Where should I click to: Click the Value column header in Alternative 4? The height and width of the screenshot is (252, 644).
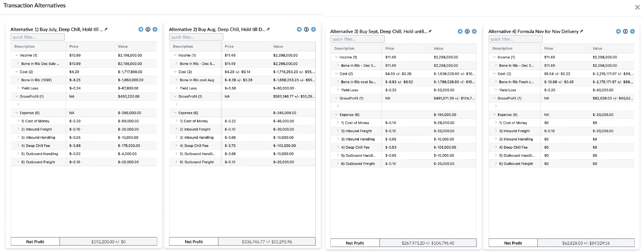597,49
